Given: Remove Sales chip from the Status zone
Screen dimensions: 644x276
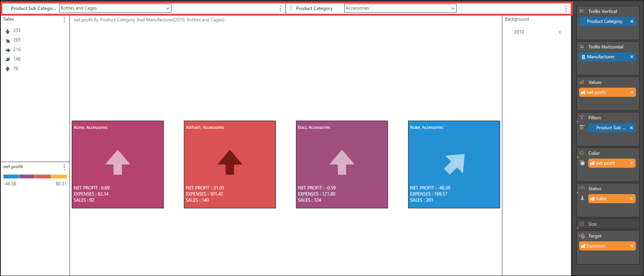Looking at the screenshot, I should (631, 199).
